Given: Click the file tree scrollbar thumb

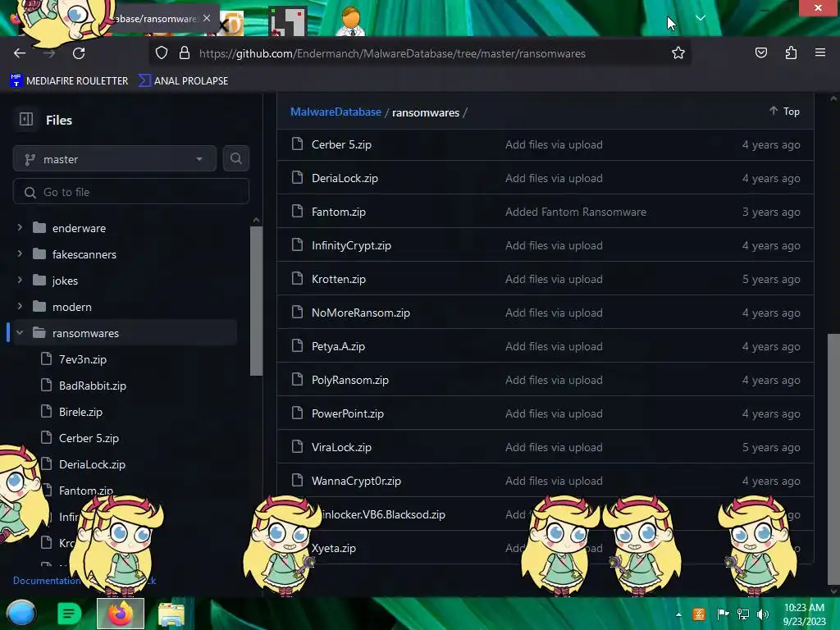Looking at the screenshot, I should pos(256,301).
